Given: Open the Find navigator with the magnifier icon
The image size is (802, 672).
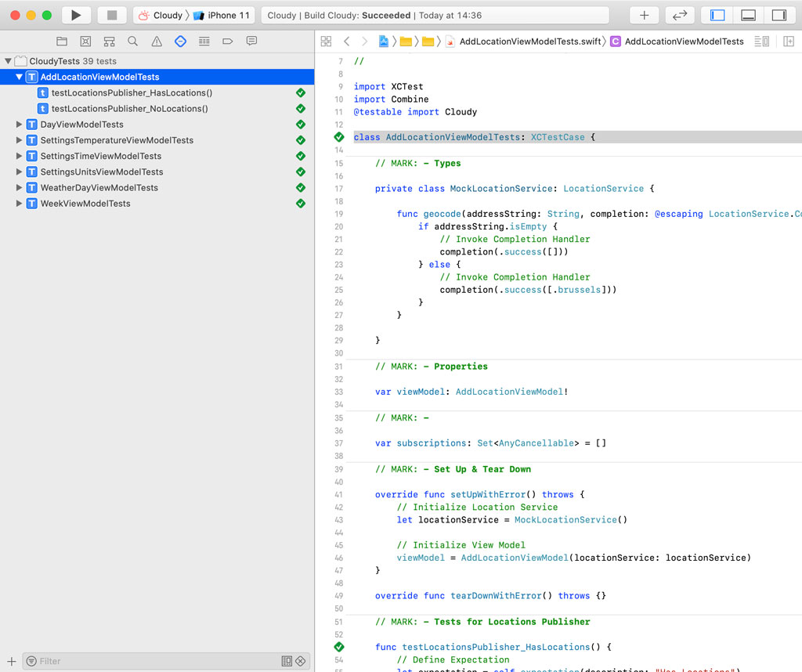Looking at the screenshot, I should point(132,41).
